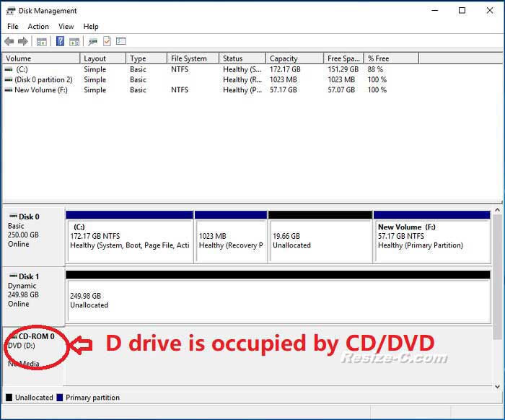
Task: Click scroll-up arrow of disk pane scrollbar
Action: click(497, 210)
